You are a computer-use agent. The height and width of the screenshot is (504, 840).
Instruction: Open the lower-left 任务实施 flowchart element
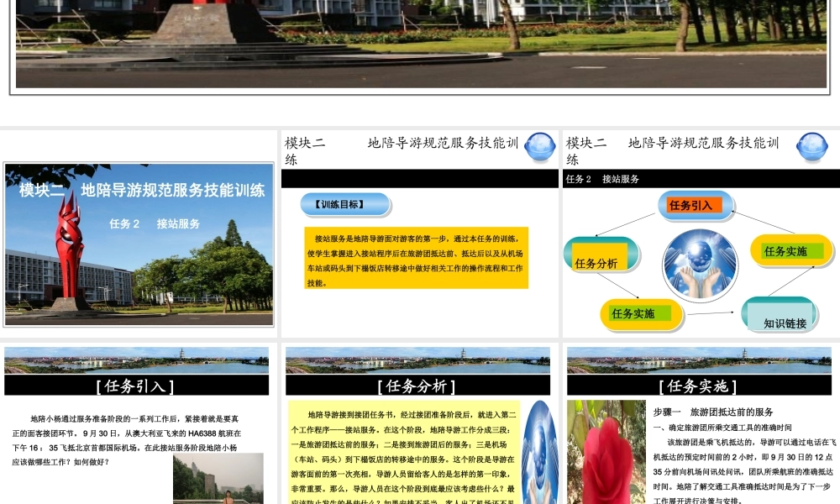(639, 312)
